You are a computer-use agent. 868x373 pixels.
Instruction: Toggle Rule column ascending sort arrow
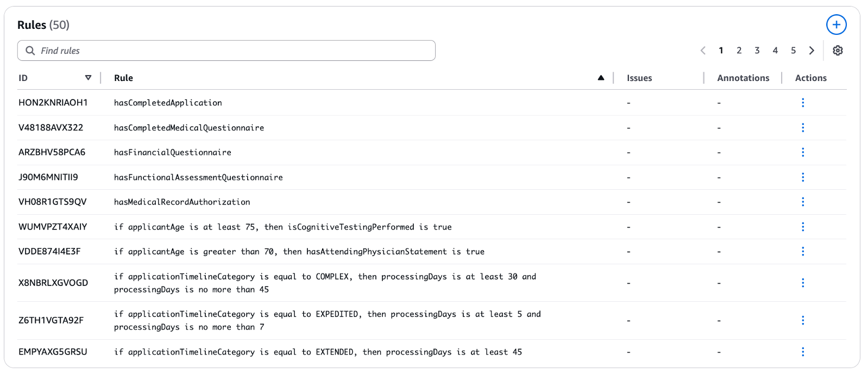(601, 78)
